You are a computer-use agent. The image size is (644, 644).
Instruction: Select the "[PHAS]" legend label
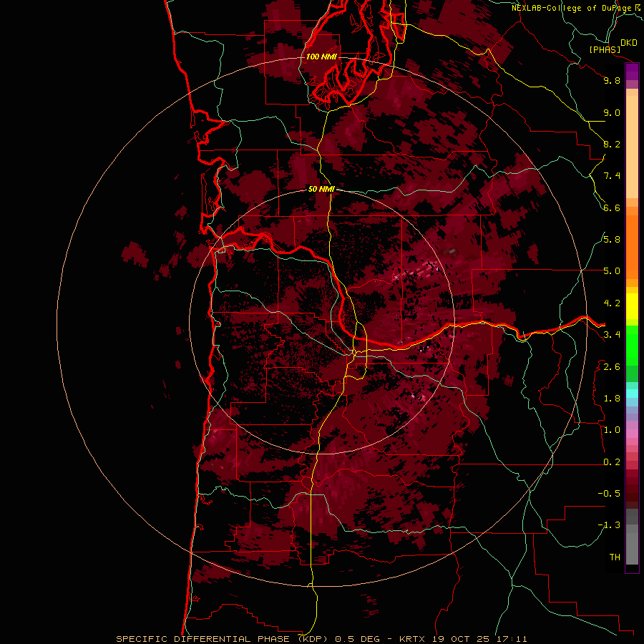(605, 49)
